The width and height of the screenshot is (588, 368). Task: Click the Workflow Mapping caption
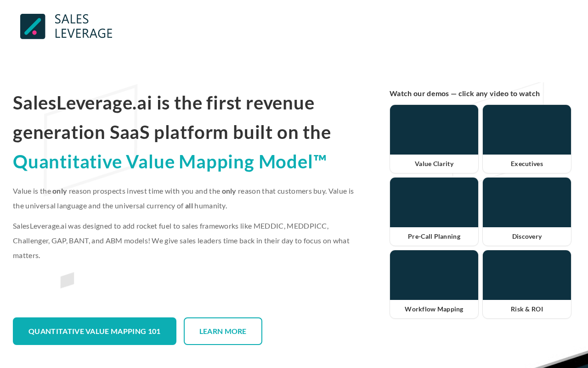[x=434, y=309]
